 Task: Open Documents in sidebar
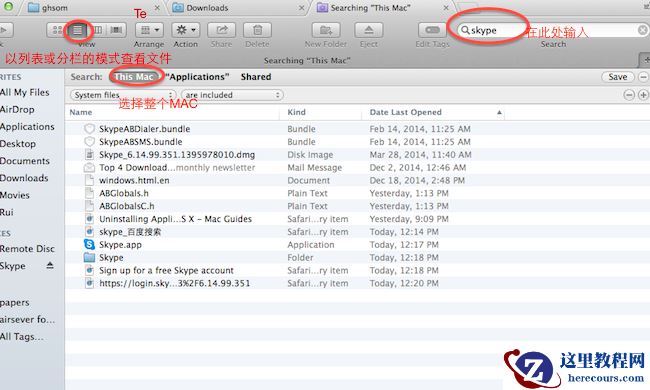pos(25,161)
